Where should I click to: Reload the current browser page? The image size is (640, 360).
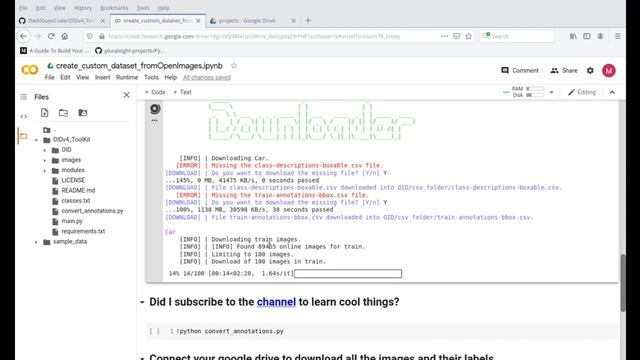coord(51,36)
